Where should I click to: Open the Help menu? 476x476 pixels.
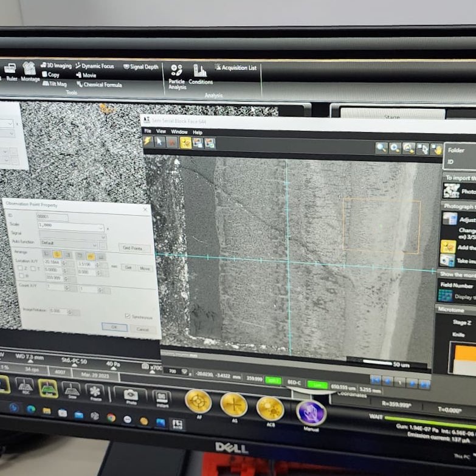coord(198,133)
